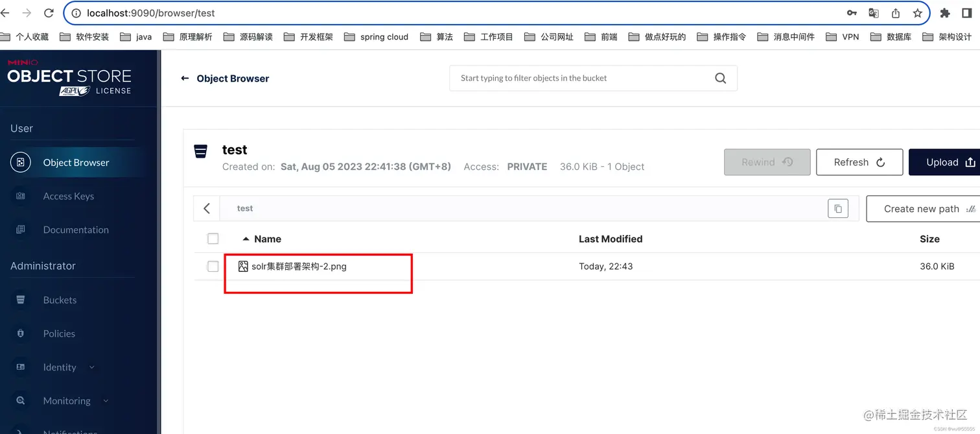Click the MinIO Object Store logo

[x=69, y=78]
